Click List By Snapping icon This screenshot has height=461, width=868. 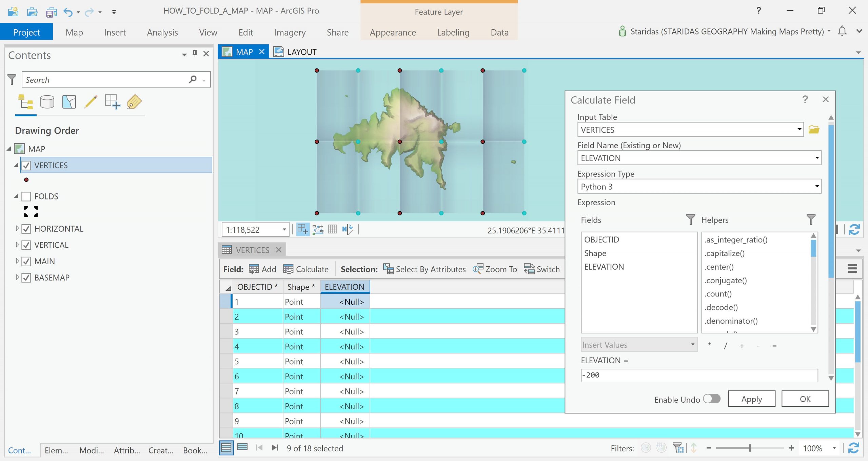[x=112, y=102]
